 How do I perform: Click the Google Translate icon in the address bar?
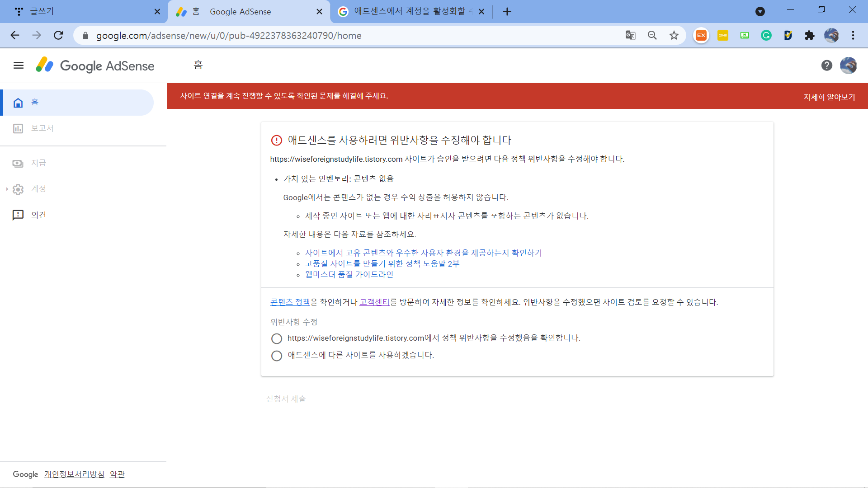click(x=630, y=36)
